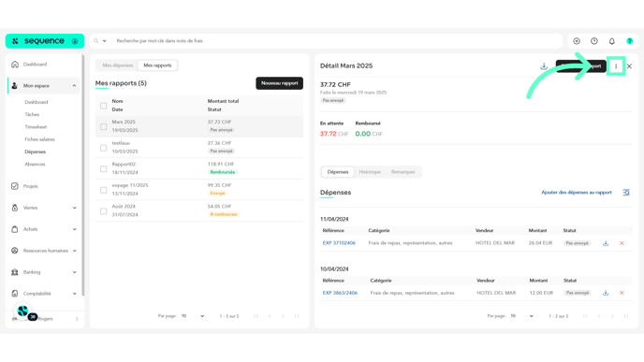
Task: Select the Dépenses detail tab
Action: 338,172
